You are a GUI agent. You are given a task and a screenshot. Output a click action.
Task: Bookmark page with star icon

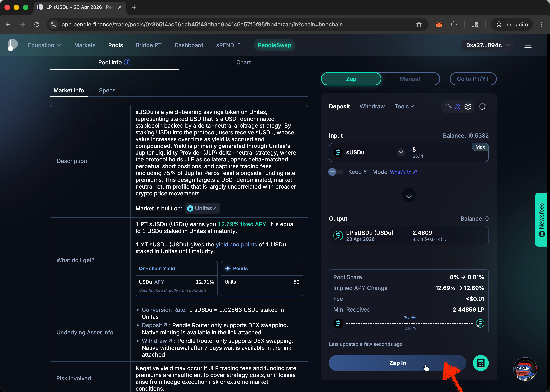click(419, 24)
